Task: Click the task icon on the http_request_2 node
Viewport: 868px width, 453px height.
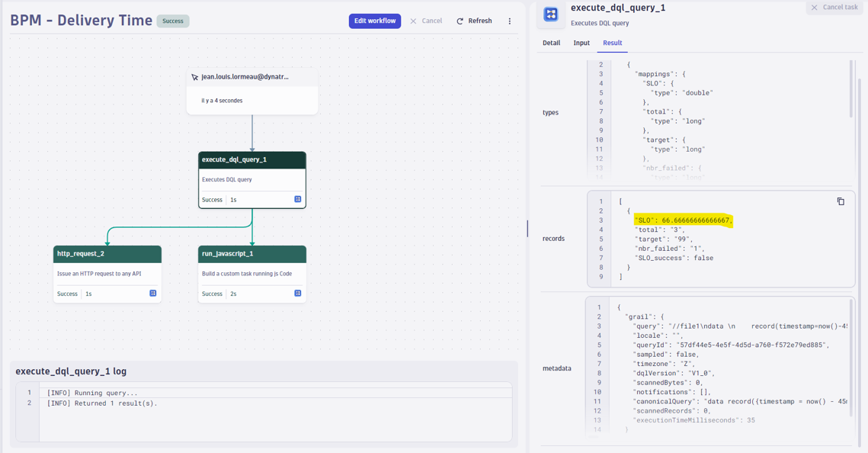Action: tap(152, 293)
